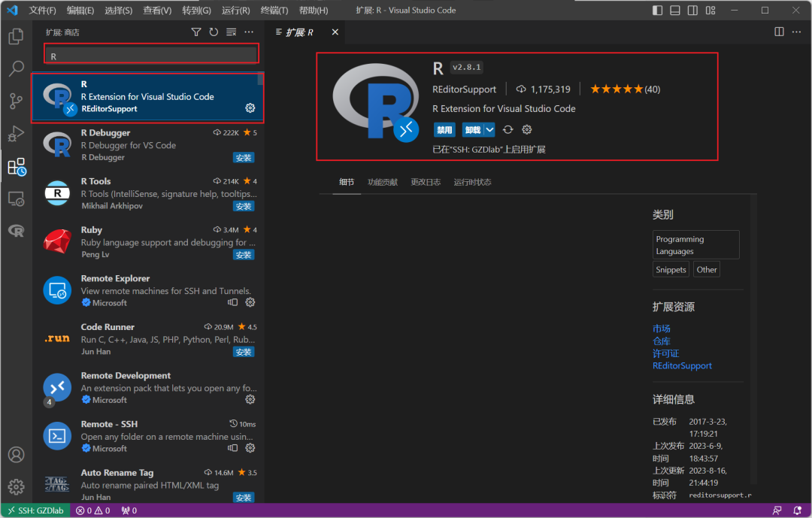Open the 文件(F) menu
Image resolution: width=812 pixels, height=518 pixels.
point(42,11)
